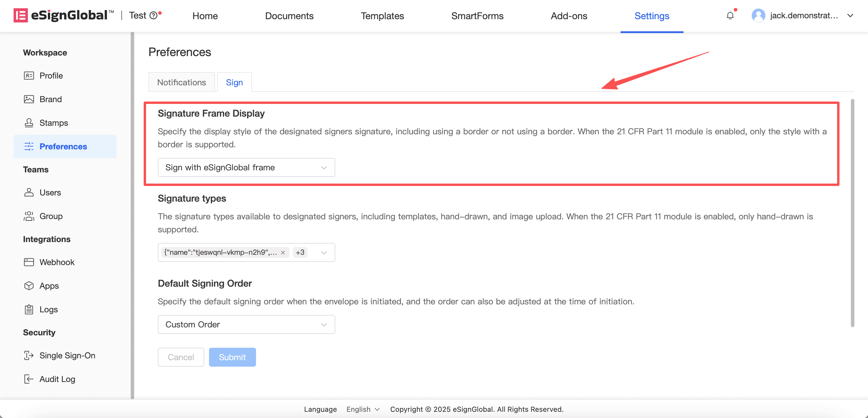Click the sidebar vertical scrollbar
Image resolution: width=868 pixels, height=418 pixels.
coord(132,215)
